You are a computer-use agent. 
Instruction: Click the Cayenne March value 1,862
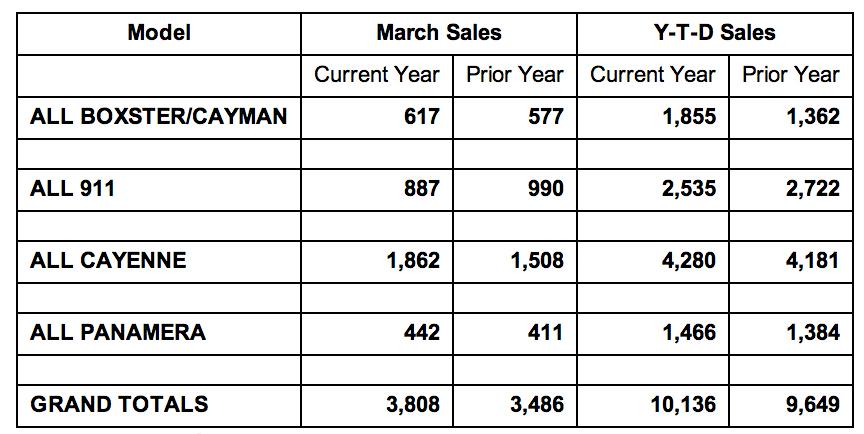(411, 261)
